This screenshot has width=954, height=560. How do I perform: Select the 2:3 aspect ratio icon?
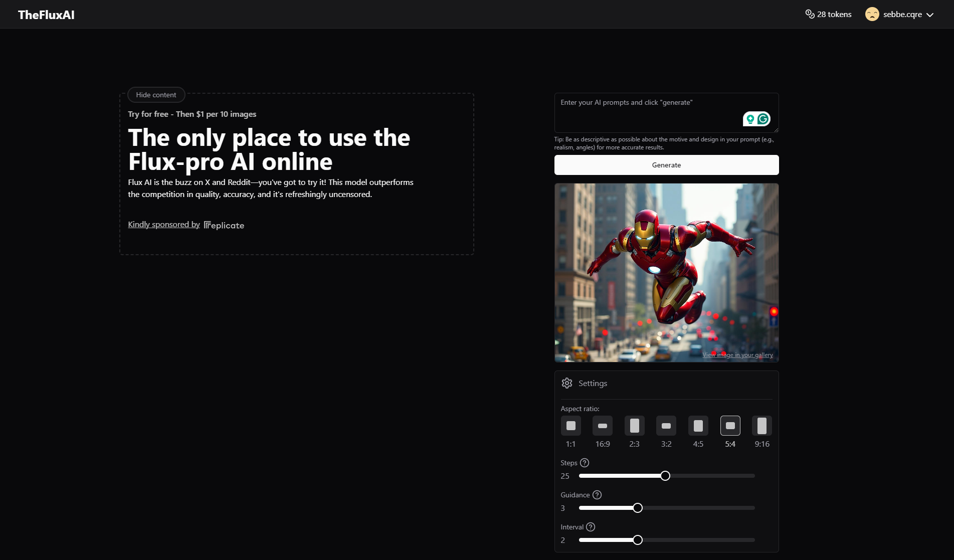pos(634,426)
